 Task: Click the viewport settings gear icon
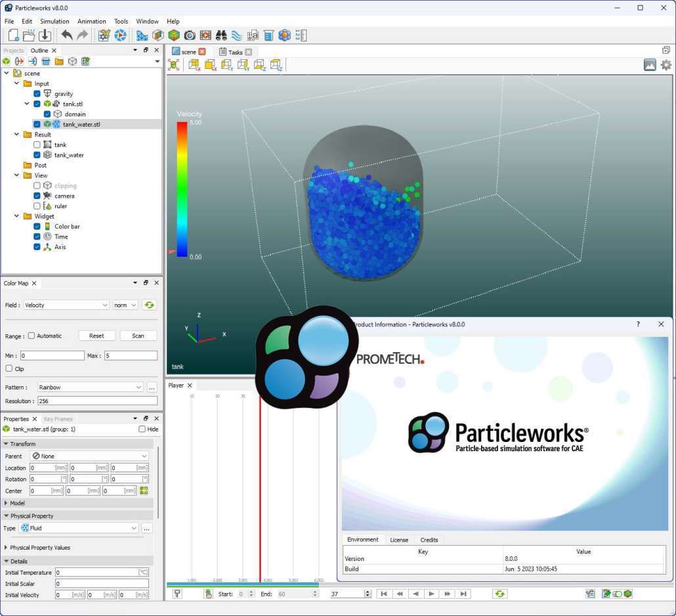point(666,65)
